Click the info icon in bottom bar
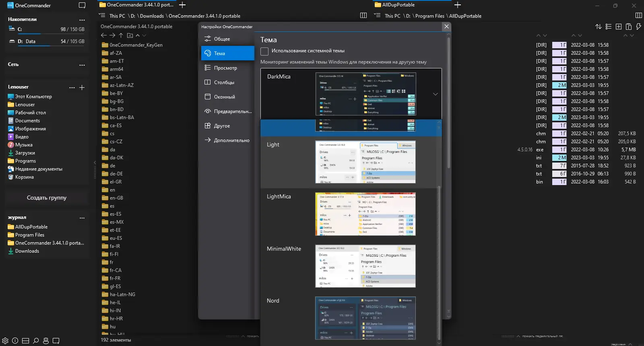 (15, 340)
